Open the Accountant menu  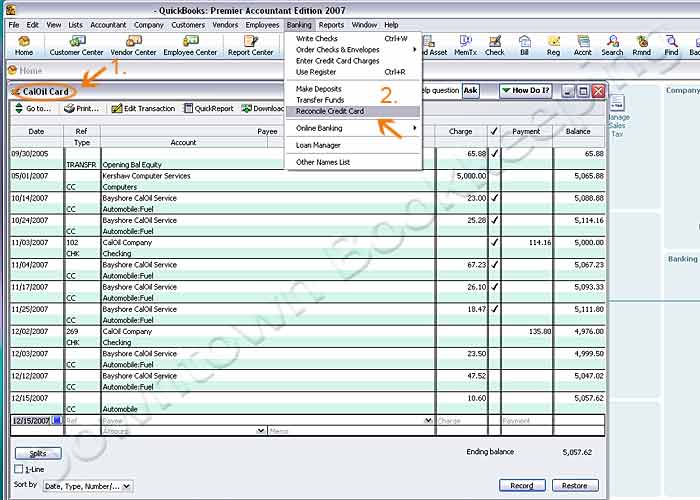coord(108,25)
